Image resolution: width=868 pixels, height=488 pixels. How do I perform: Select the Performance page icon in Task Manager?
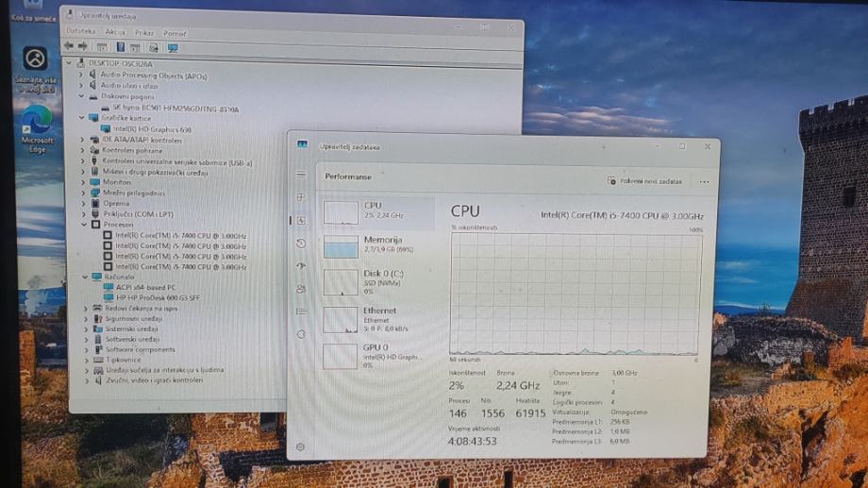(301, 220)
